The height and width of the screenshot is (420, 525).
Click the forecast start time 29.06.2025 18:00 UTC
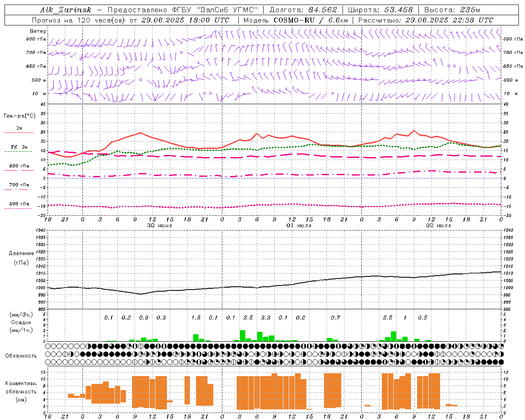pos(185,20)
